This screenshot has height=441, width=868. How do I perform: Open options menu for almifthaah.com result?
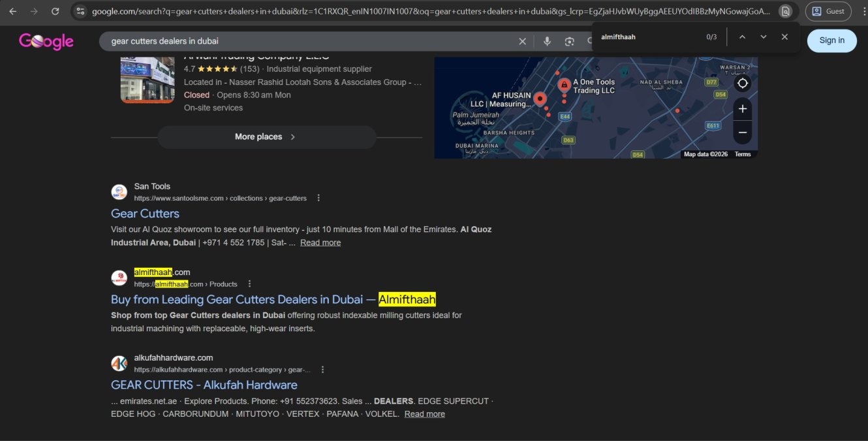pos(249,284)
